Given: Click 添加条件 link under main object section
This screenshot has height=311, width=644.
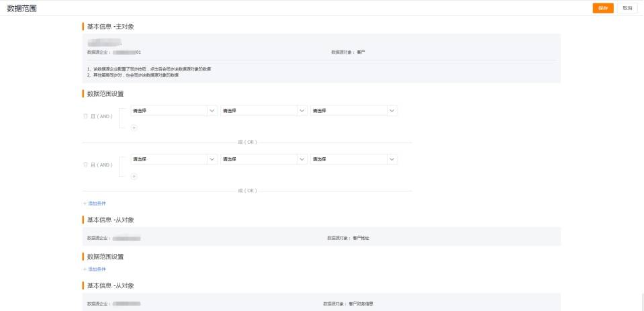Looking at the screenshot, I should [95, 204].
